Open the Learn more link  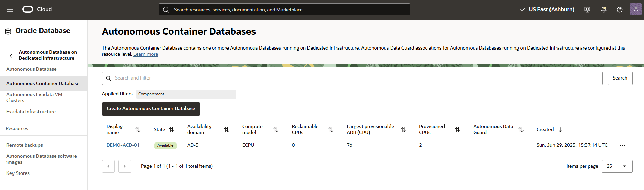click(145, 54)
